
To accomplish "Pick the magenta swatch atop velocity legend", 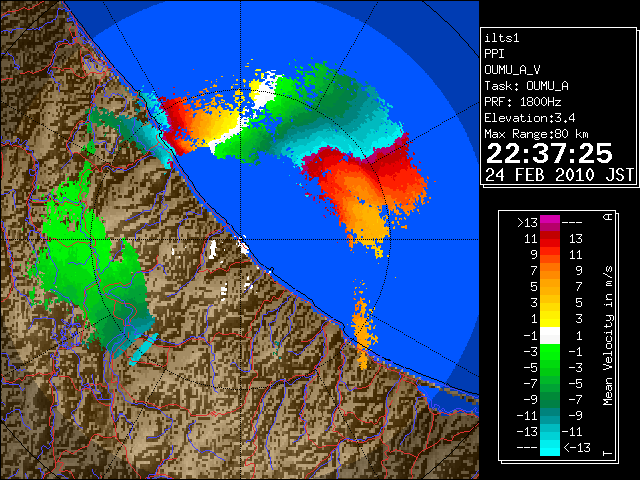I will click(550, 219).
